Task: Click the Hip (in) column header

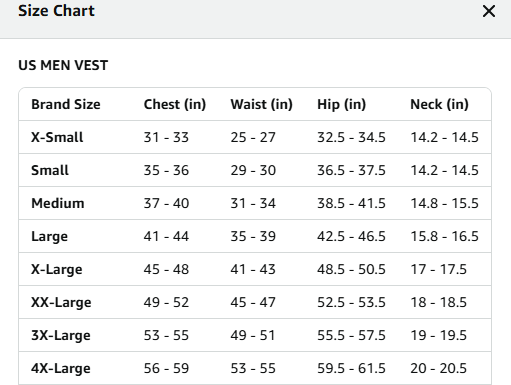Action: point(341,104)
